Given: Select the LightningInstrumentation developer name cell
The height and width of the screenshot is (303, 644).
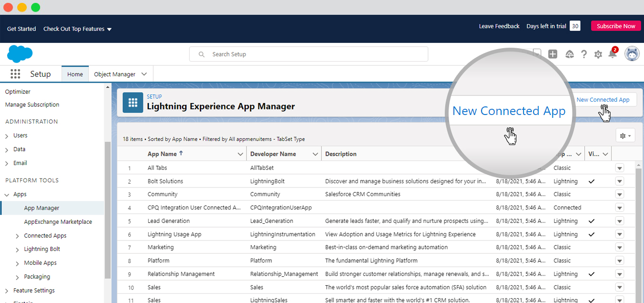Looking at the screenshot, I should click(283, 234).
